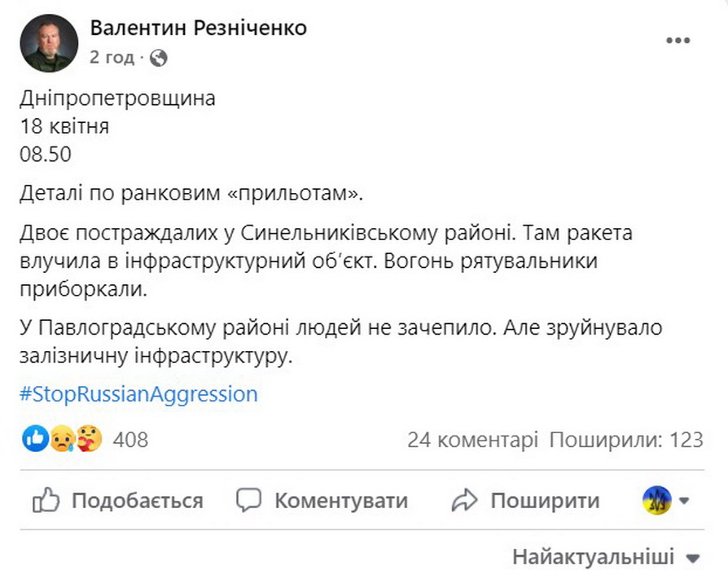
Task: Click the share arrow icon
Action: coord(464,500)
